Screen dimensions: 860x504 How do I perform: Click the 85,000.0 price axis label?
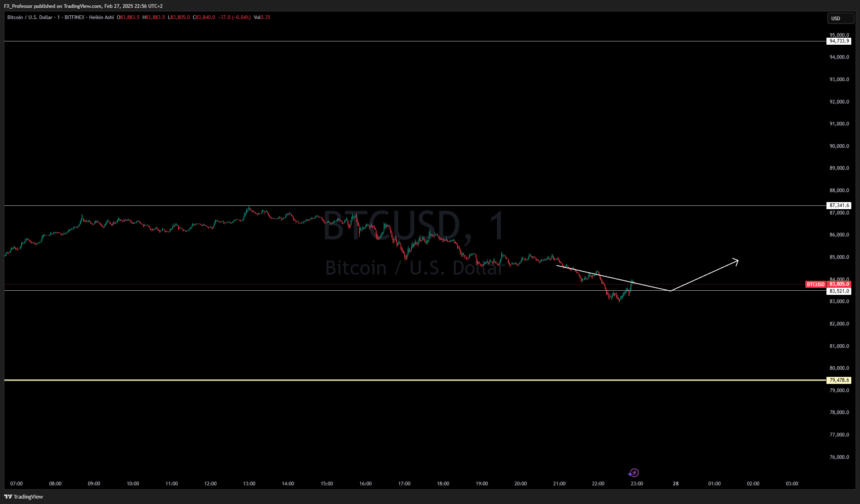[x=839, y=257]
